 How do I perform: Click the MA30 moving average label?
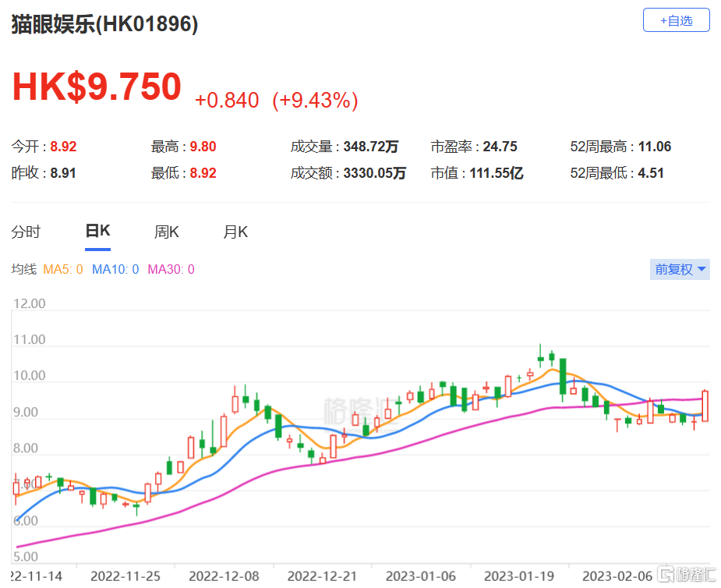coord(171,269)
